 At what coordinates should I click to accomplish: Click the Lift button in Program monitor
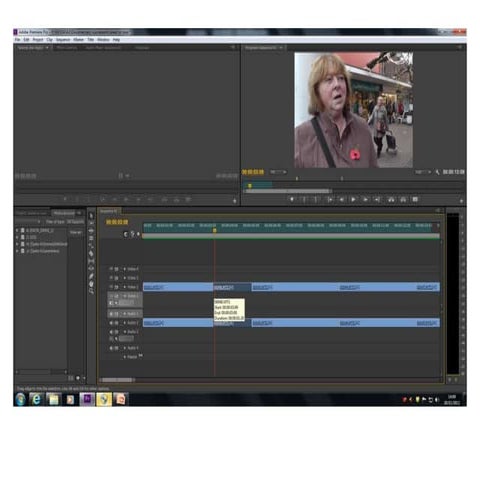coord(391,199)
